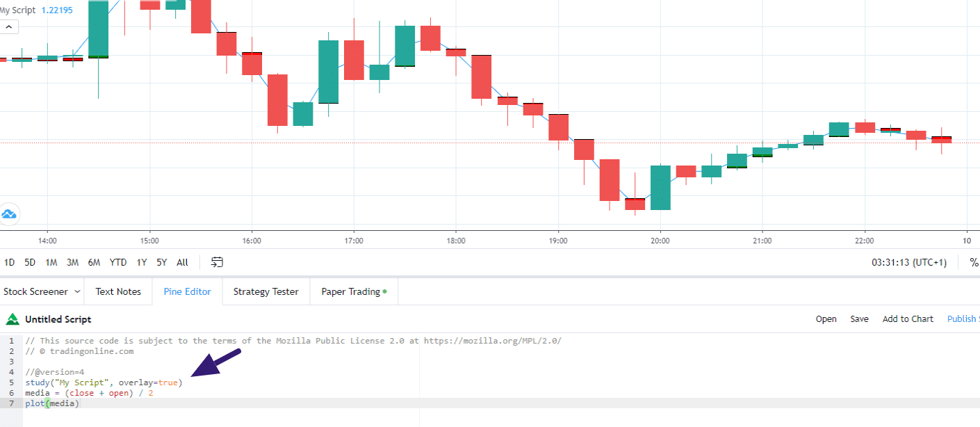Set chart range to 1D
The image size is (980, 427).
[10, 262]
